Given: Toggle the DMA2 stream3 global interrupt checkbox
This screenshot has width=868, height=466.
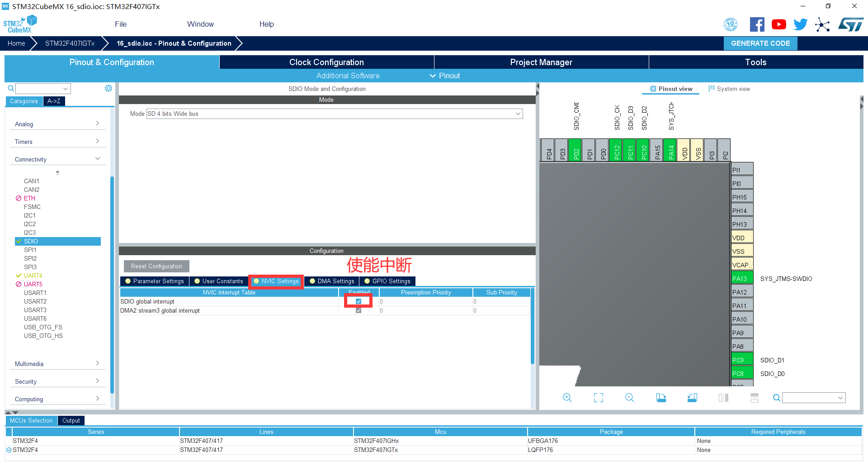Looking at the screenshot, I should [359, 310].
